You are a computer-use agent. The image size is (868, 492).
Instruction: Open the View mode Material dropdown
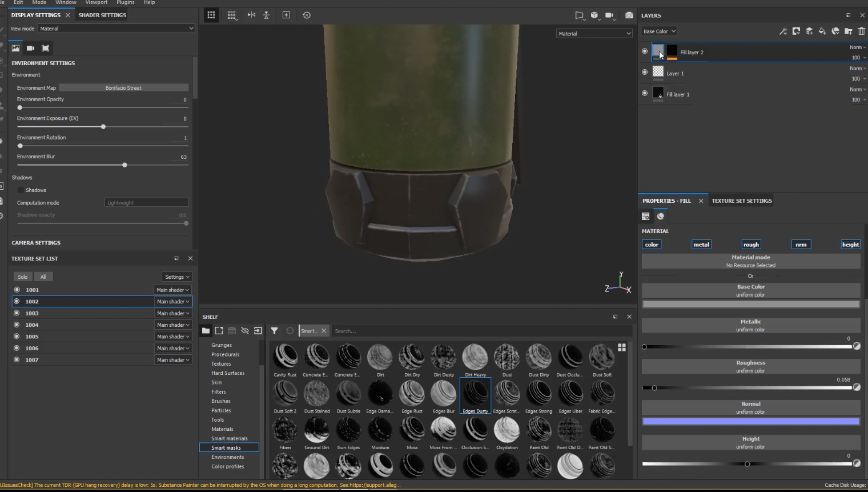click(116, 29)
